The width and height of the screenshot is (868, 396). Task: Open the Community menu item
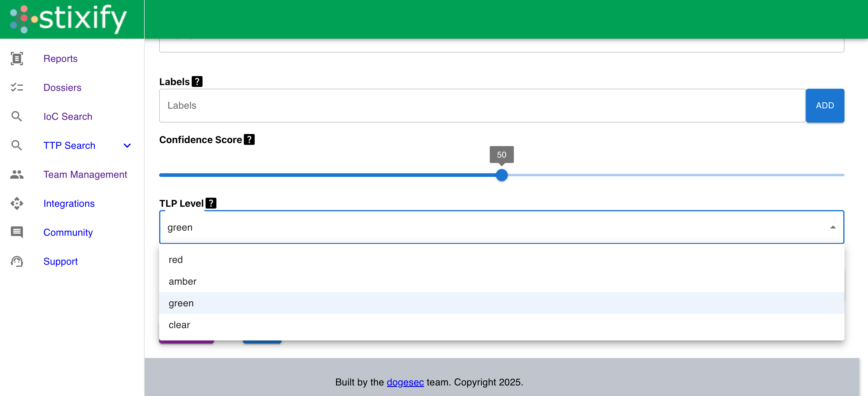[68, 232]
